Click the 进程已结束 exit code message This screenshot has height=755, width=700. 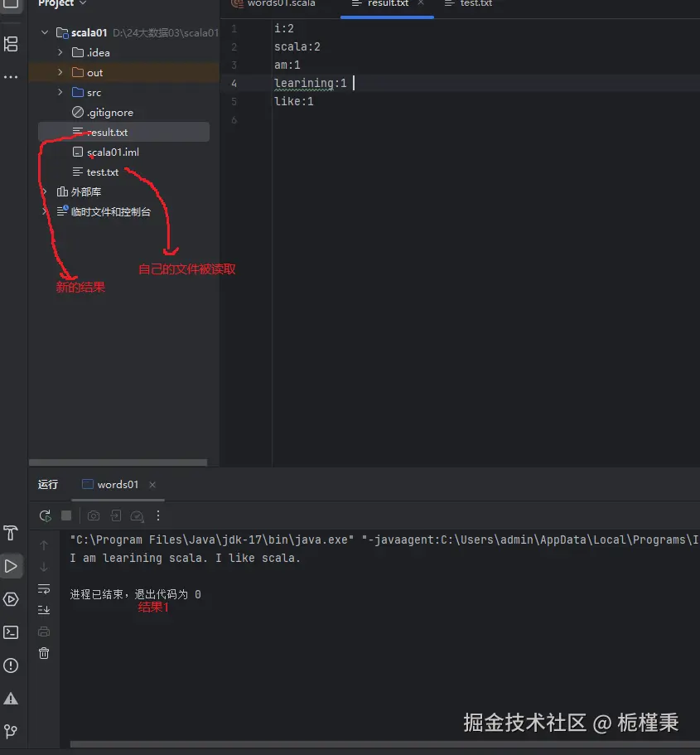point(135,595)
